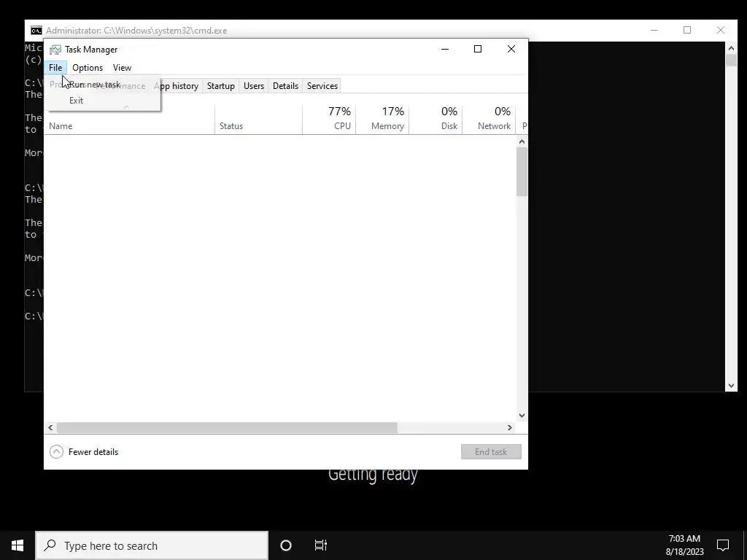The image size is (747, 560).
Task: Open Task View from the taskbar
Action: pyautogui.click(x=321, y=545)
